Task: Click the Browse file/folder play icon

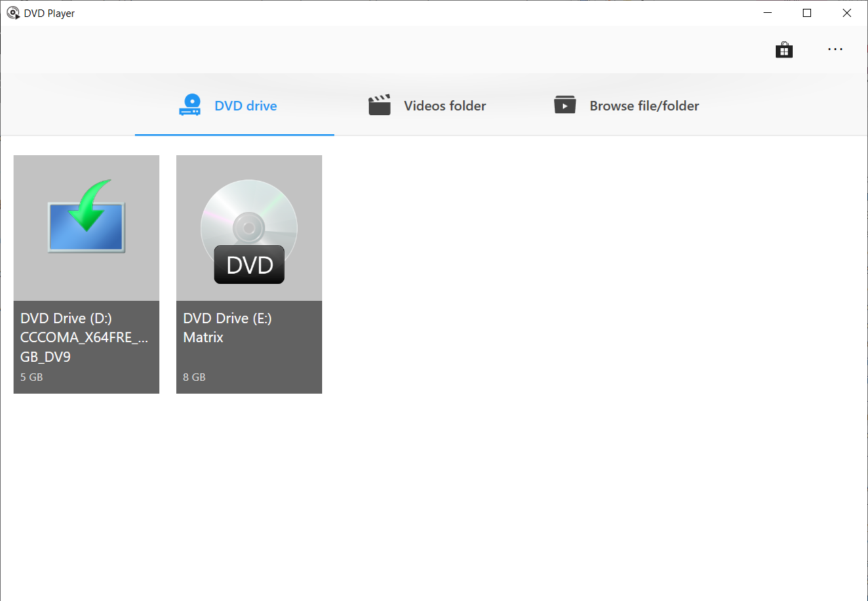Action: pos(564,104)
